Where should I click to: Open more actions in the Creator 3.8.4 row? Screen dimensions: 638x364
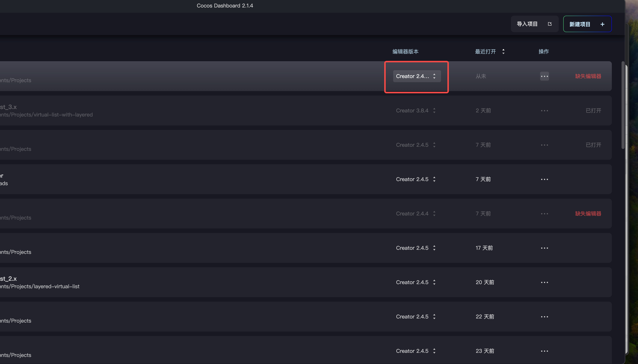point(544,111)
